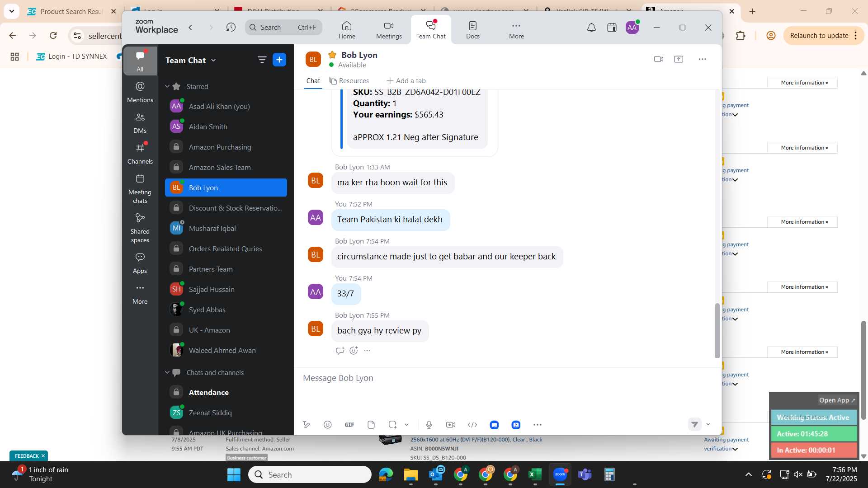Open File Explorer from taskbar
The image size is (868, 488).
tap(410, 474)
